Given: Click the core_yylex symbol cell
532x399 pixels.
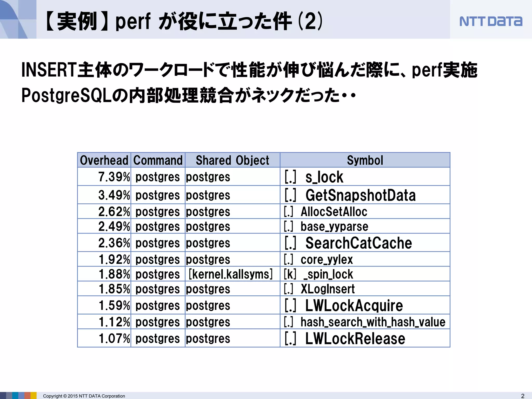Looking at the screenshot, I should (x=365, y=259).
